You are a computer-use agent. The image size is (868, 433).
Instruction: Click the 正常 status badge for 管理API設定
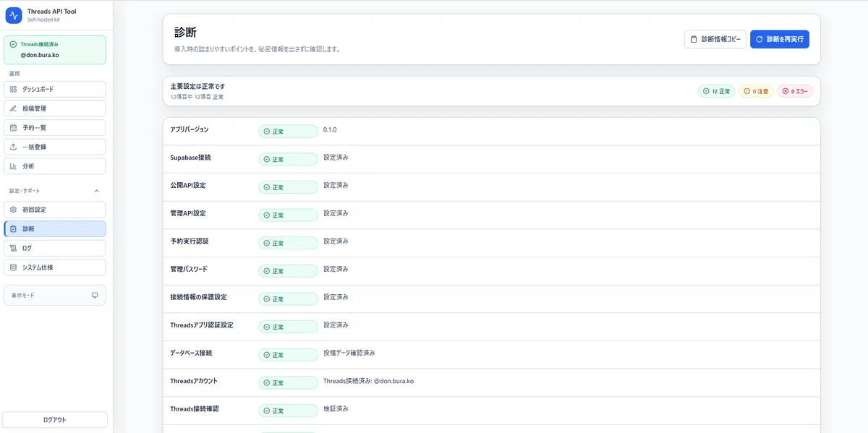[288, 215]
